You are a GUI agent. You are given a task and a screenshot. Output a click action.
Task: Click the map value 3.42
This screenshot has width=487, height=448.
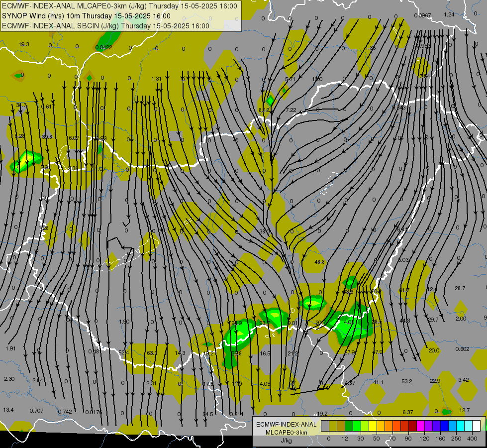pos(464,380)
